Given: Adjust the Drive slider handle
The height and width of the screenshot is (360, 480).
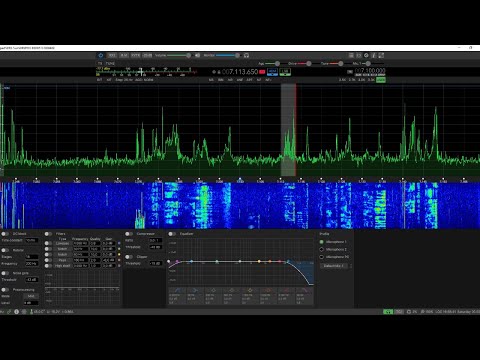Looking at the screenshot, I should pos(309,63).
